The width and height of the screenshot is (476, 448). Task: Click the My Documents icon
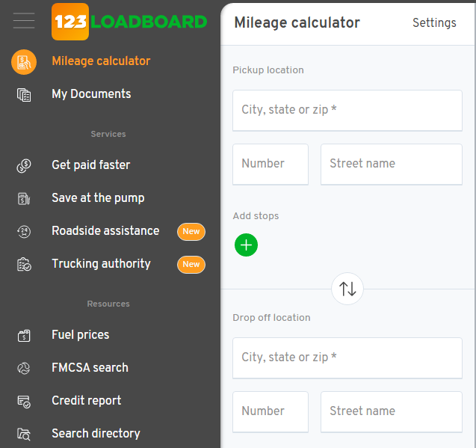pos(24,94)
